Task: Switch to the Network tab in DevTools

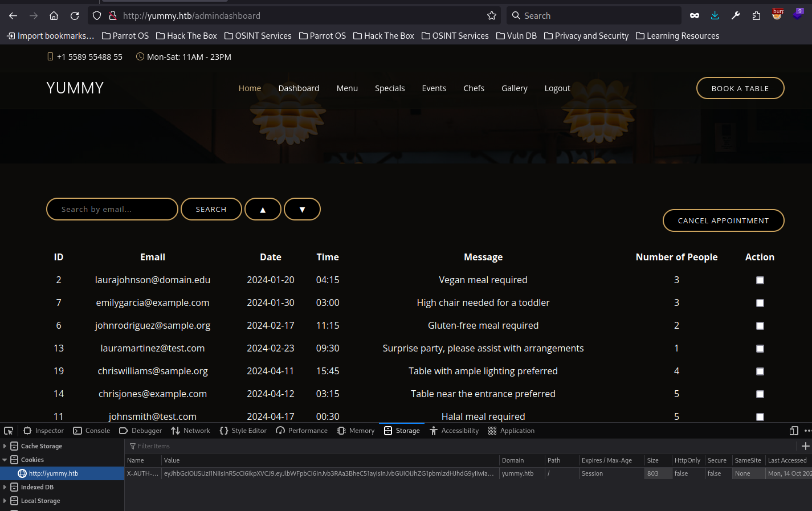Action: tap(190, 431)
